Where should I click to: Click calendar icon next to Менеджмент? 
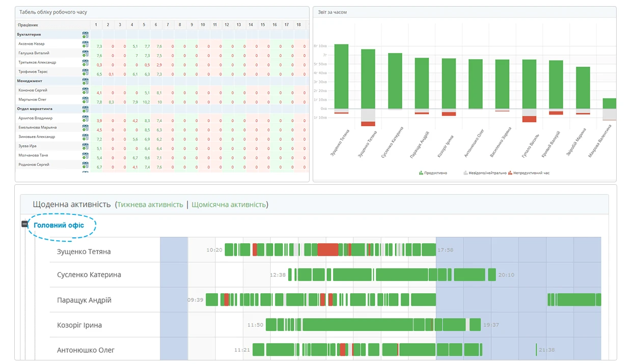point(85,81)
